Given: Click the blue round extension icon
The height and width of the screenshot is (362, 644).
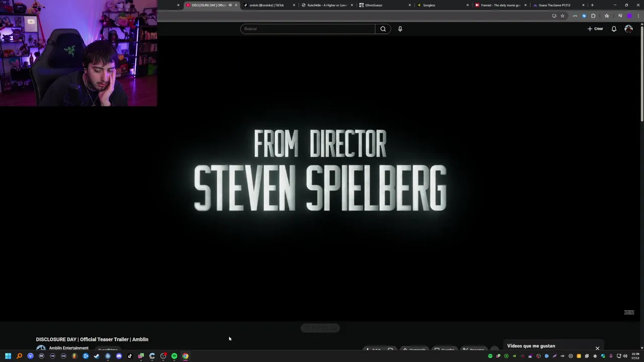Looking at the screenshot, I should [584, 16].
